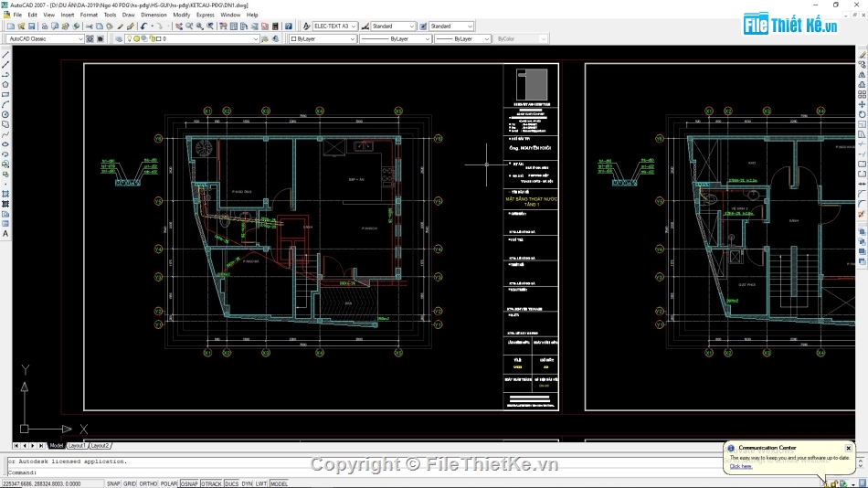868x488 pixels.
Task: Open the Properties palette icon
Action: click(223, 26)
